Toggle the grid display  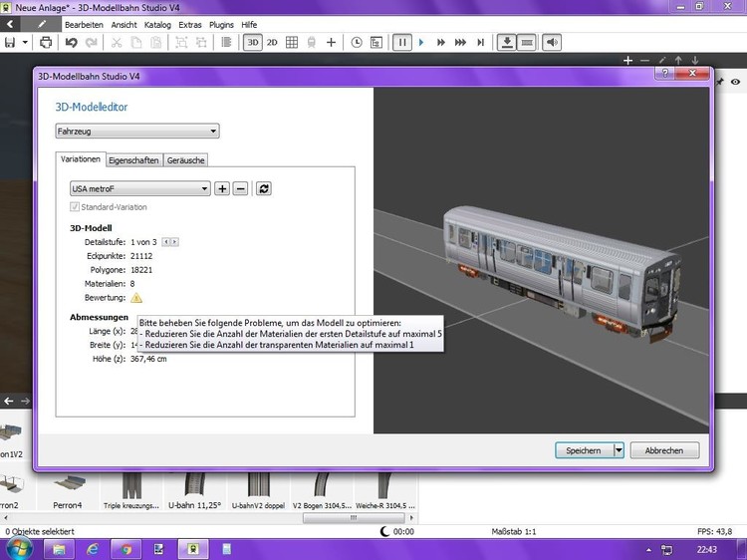(292, 43)
